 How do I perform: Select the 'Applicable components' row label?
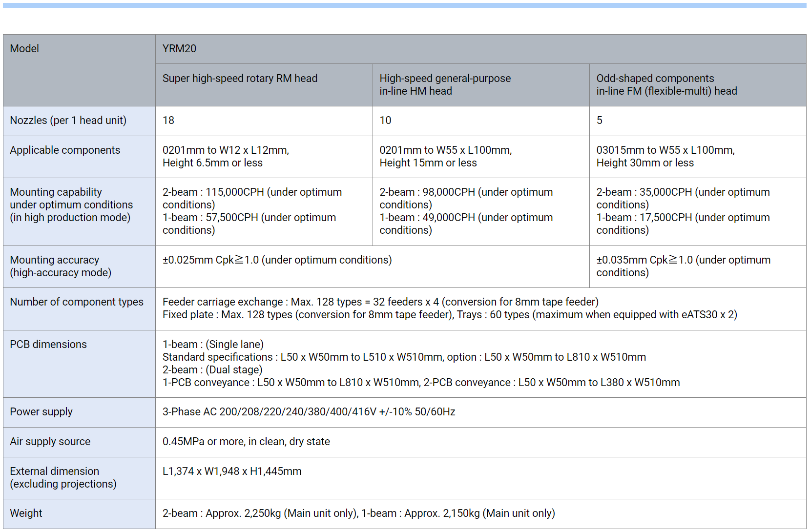(x=79, y=157)
